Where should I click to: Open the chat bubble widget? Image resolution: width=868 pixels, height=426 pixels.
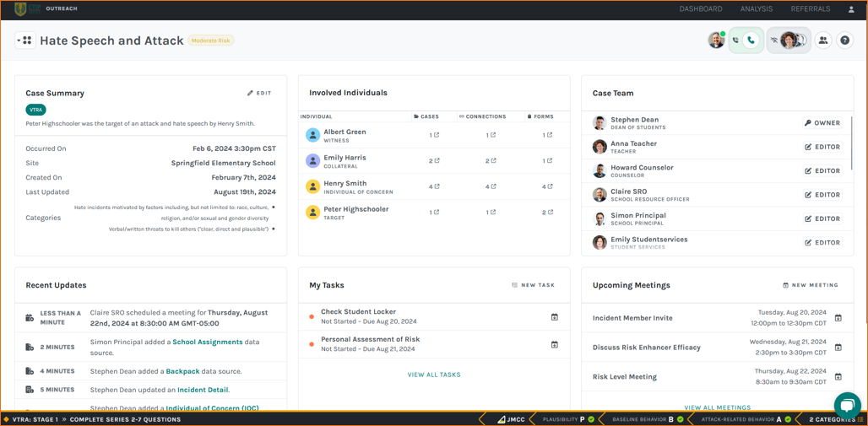[847, 404]
